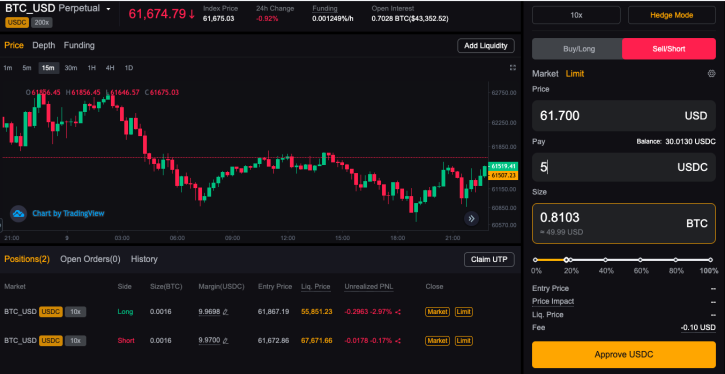
Task: Open the 10x leverage selector
Action: pos(576,15)
